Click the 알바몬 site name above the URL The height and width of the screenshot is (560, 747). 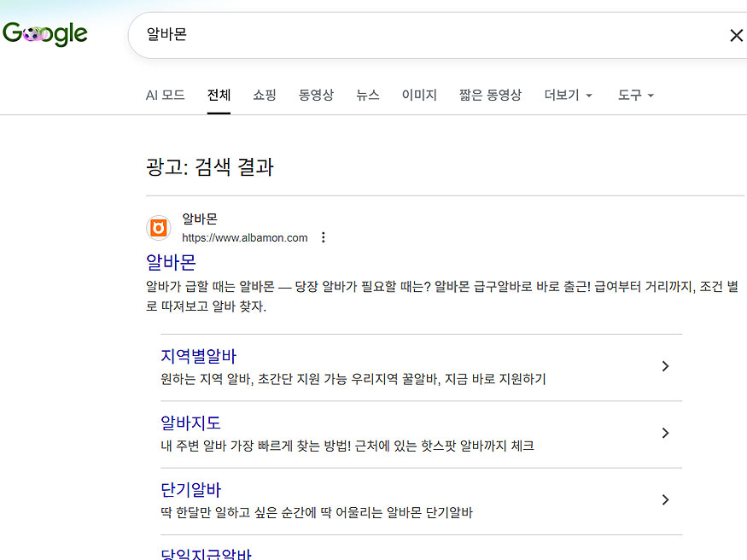(x=200, y=219)
